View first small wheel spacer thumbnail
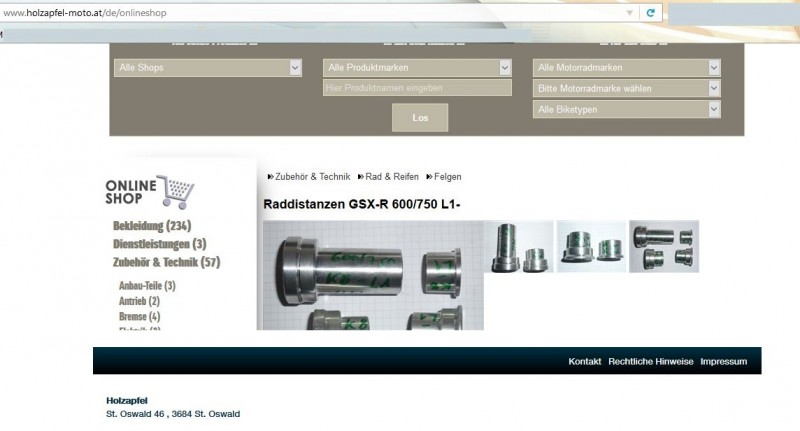Image resolution: width=800 pixels, height=431 pixels. pyautogui.click(x=519, y=246)
